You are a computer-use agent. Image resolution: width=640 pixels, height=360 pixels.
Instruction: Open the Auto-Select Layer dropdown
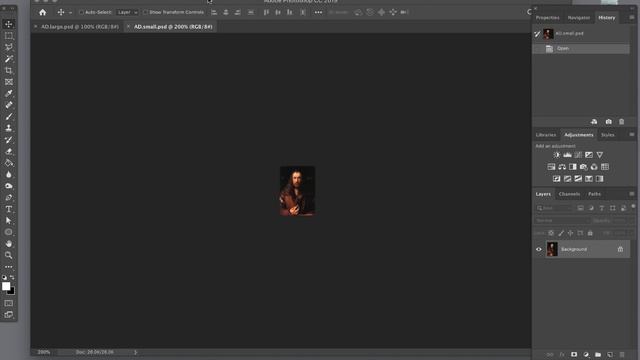click(x=127, y=12)
